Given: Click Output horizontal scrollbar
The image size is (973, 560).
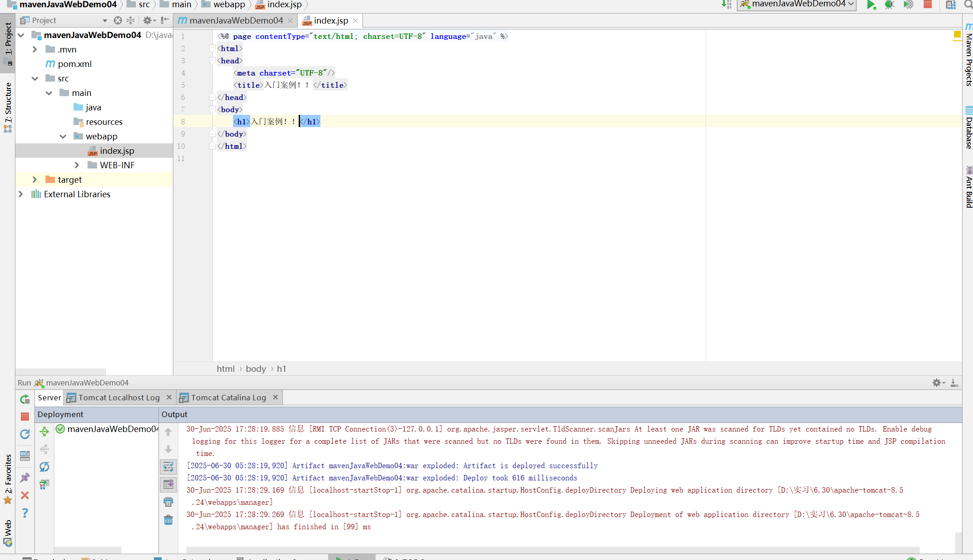Looking at the screenshot, I should (553, 550).
